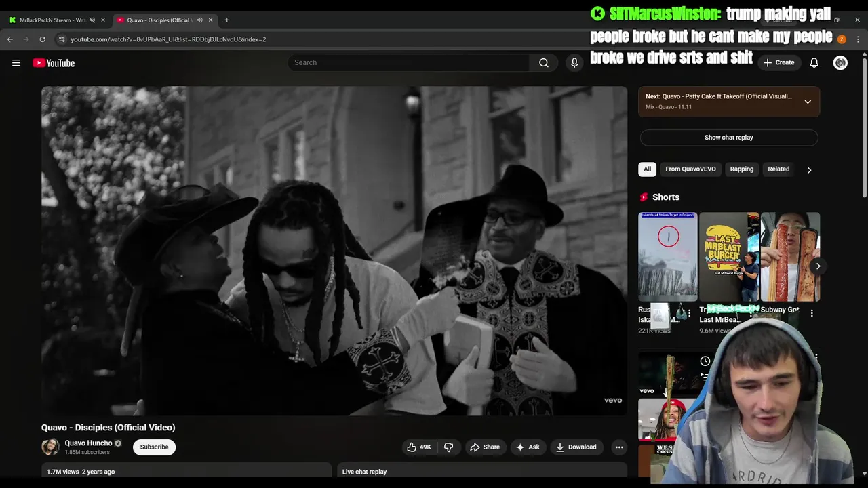This screenshot has height=488, width=868.
Task: Open the YouTube hamburger guide menu
Action: (x=16, y=63)
